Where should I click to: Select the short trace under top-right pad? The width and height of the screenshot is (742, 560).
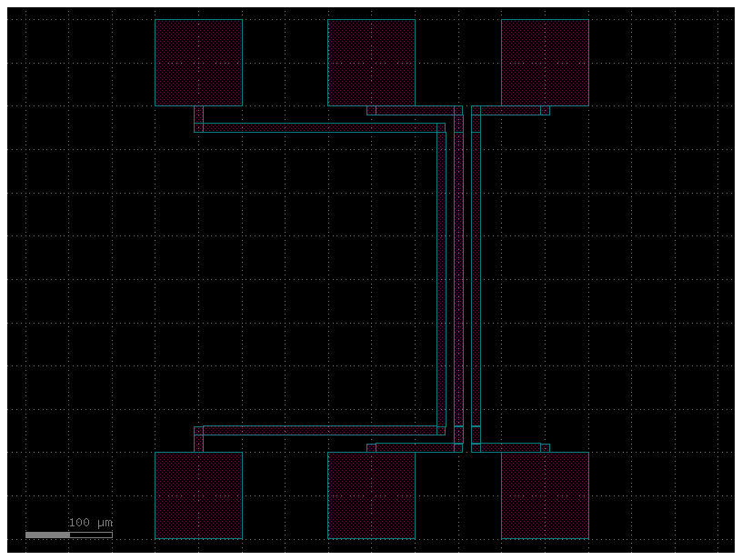click(509, 111)
